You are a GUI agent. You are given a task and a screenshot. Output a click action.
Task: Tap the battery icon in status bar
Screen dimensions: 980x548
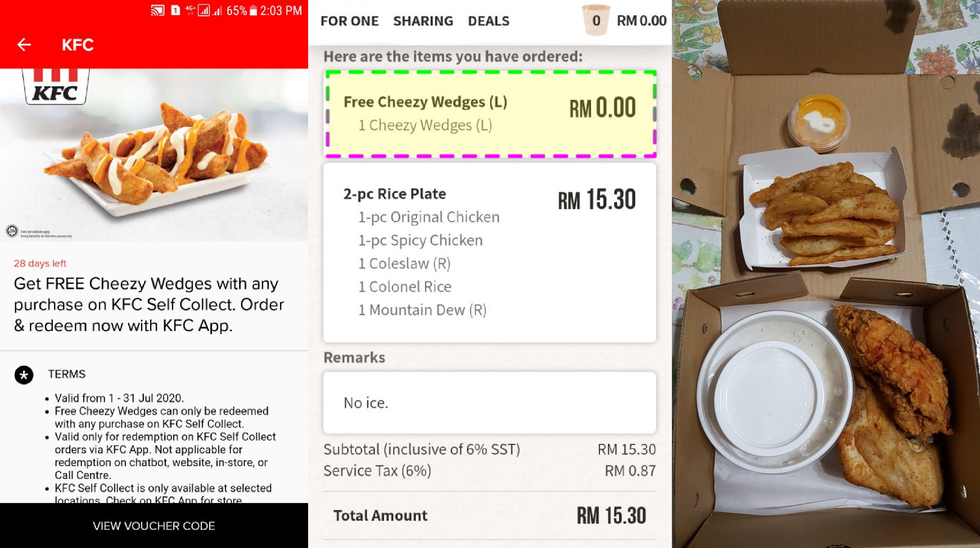tap(253, 11)
